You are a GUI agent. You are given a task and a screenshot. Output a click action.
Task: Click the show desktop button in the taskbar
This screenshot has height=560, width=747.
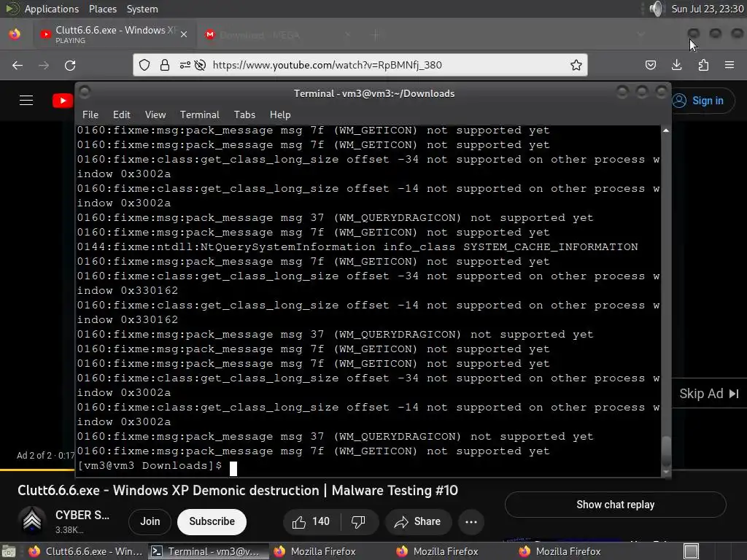click(9, 551)
